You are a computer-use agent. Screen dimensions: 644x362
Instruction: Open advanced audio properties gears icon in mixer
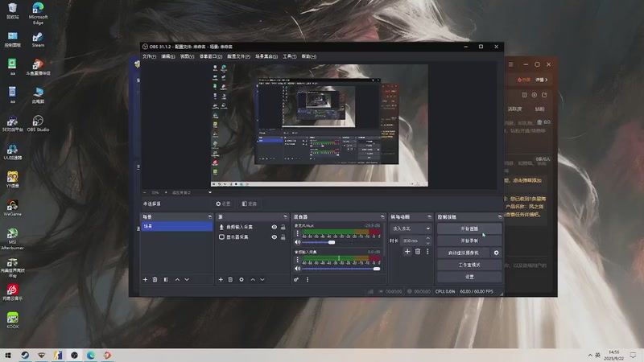coord(296,279)
